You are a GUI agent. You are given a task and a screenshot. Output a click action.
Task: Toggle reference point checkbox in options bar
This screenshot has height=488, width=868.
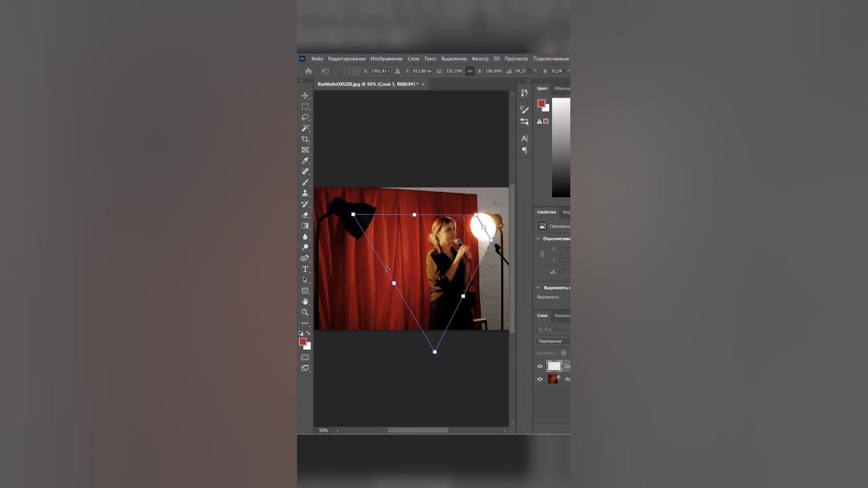[x=347, y=71]
